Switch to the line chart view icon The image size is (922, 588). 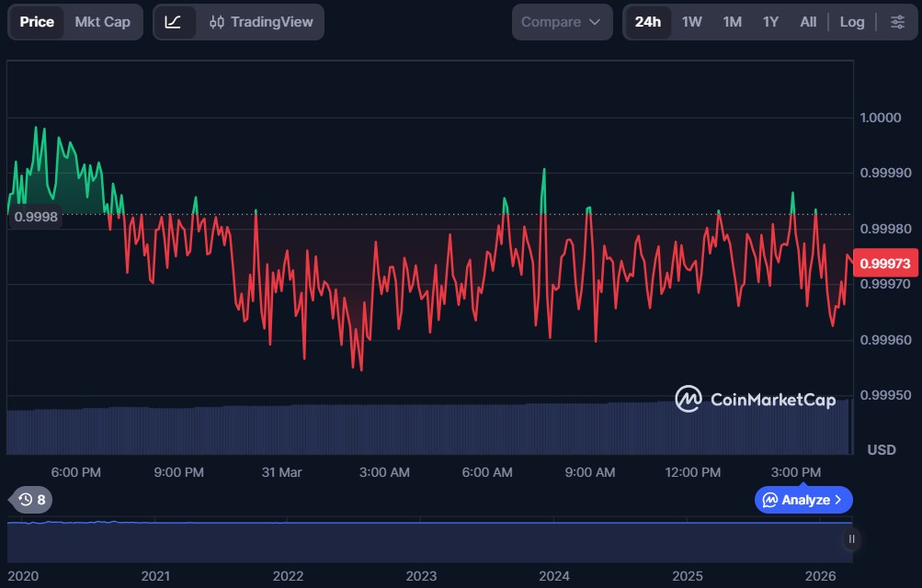174,22
